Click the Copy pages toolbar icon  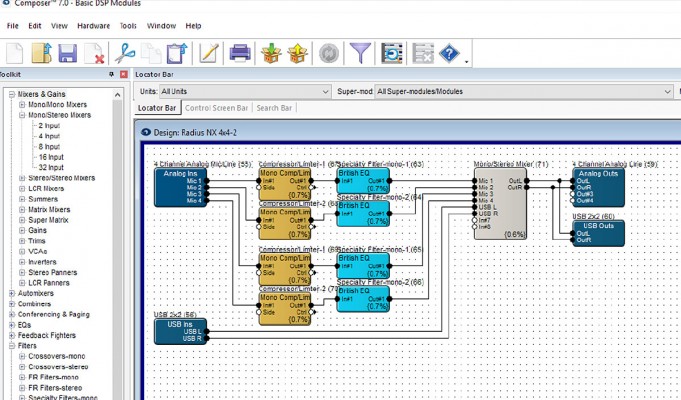(x=151, y=53)
